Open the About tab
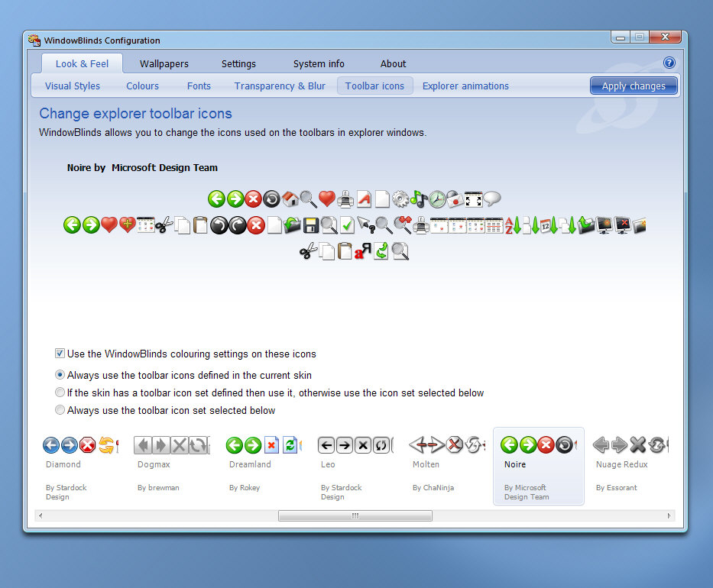713x588 pixels. 394,63
